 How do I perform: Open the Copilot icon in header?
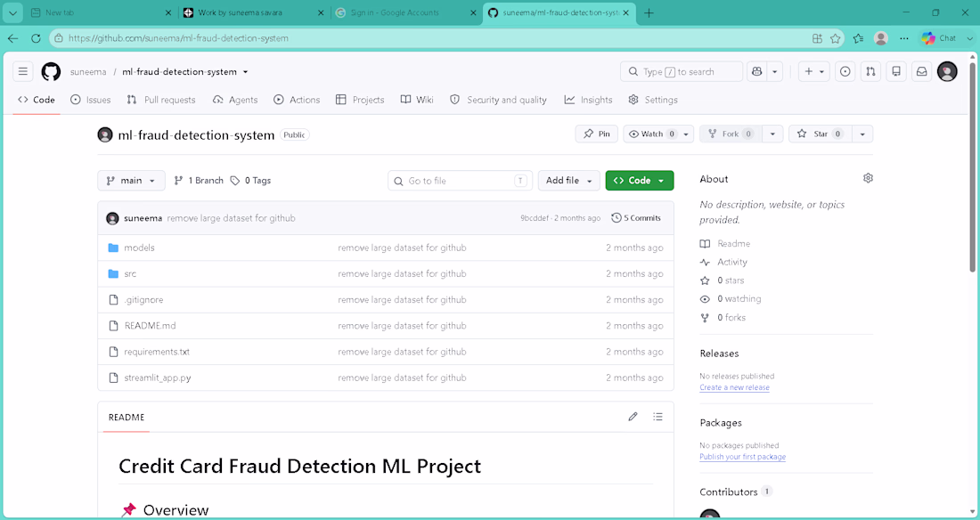point(757,72)
